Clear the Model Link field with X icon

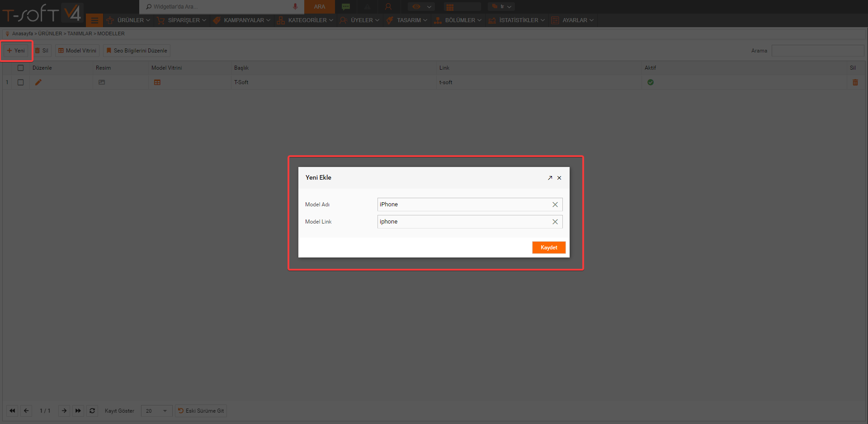pos(555,222)
